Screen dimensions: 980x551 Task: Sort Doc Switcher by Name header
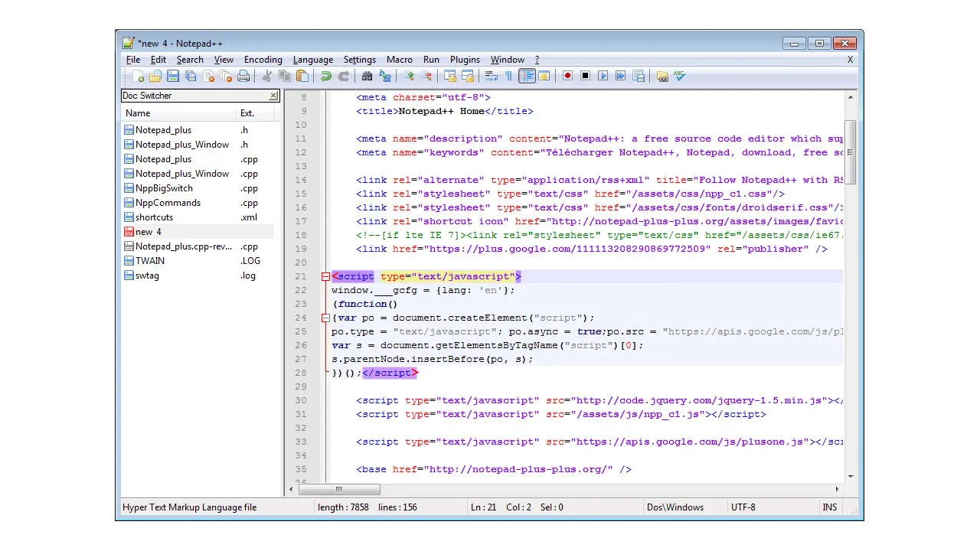(178, 113)
